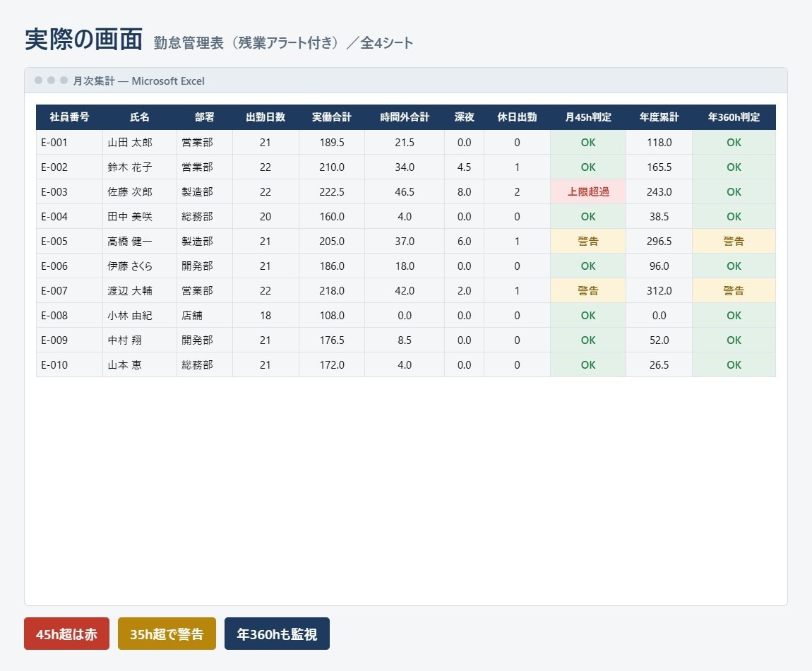Click employee number cell E-004
The width and height of the screenshot is (812, 671).
pyautogui.click(x=69, y=217)
